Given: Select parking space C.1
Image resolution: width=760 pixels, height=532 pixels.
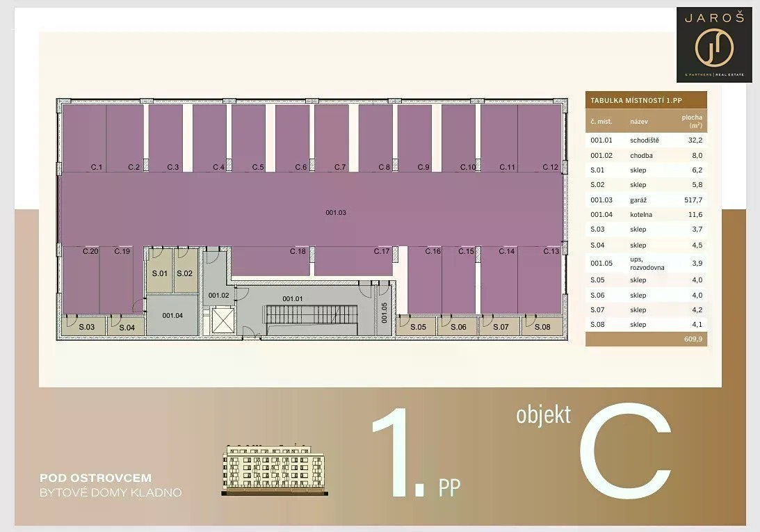Looking at the screenshot, I should [x=83, y=137].
